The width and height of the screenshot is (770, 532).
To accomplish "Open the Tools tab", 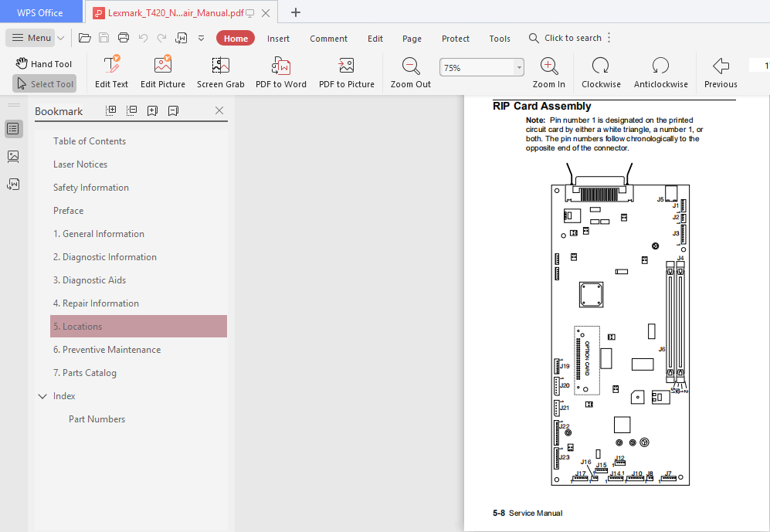I will pos(500,39).
